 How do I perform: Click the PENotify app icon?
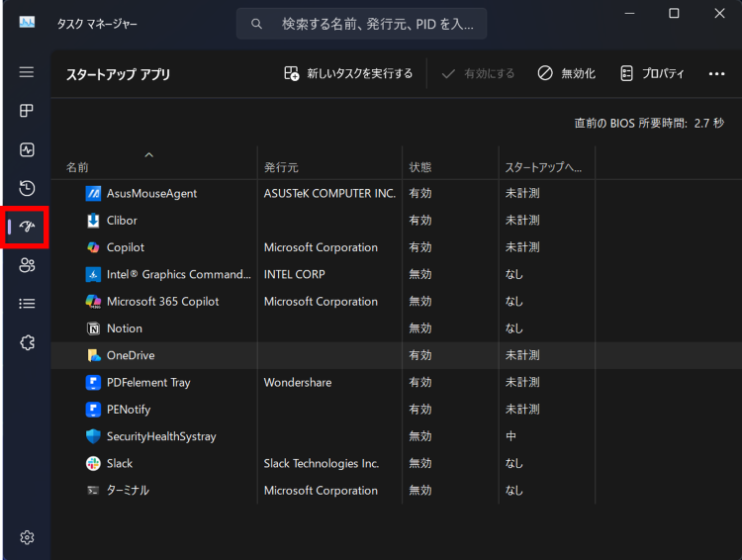click(93, 409)
